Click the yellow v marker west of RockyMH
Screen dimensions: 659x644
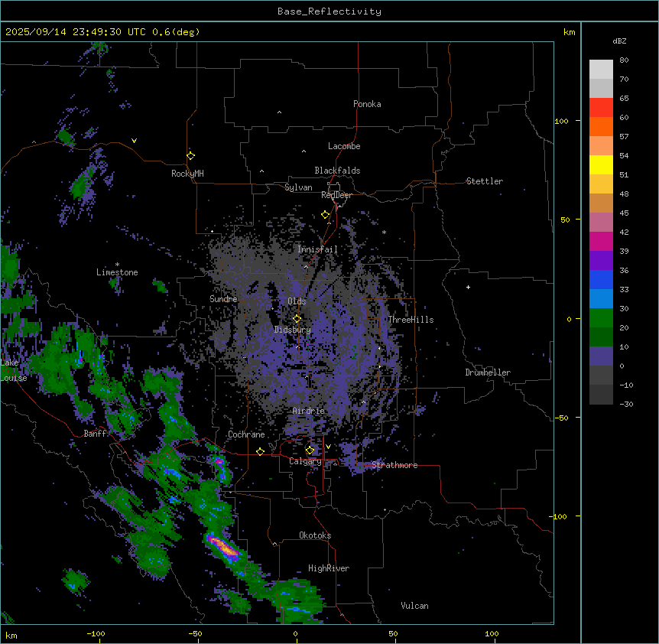click(x=134, y=141)
